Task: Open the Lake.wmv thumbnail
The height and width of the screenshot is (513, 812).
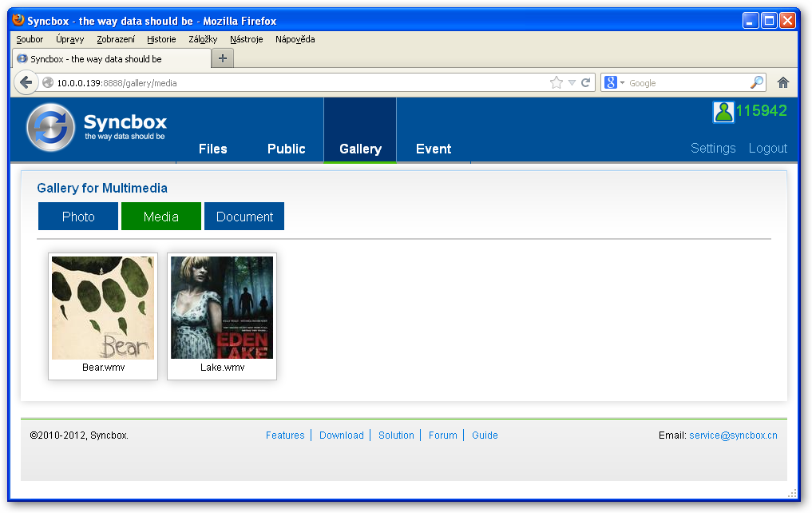Action: [x=222, y=308]
